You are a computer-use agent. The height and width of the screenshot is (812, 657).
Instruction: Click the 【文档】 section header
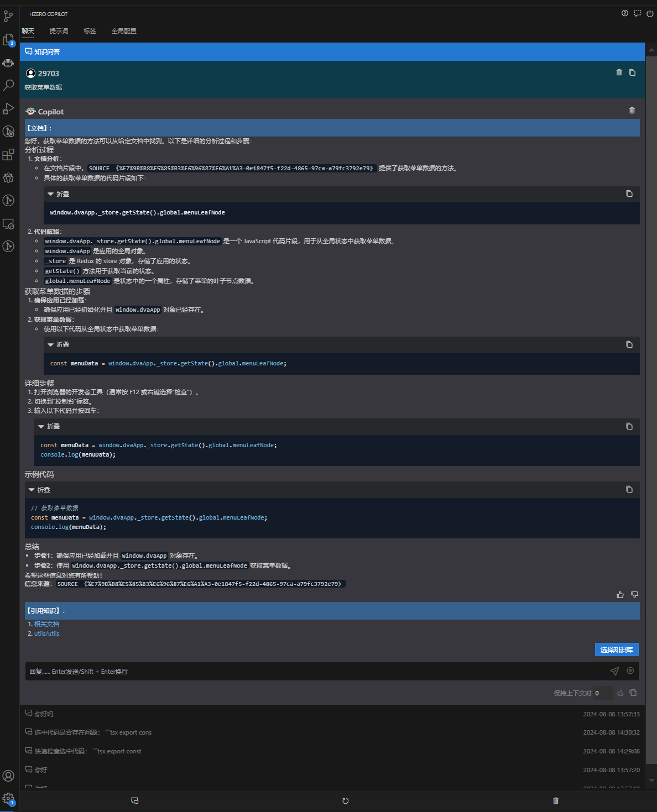[332, 128]
